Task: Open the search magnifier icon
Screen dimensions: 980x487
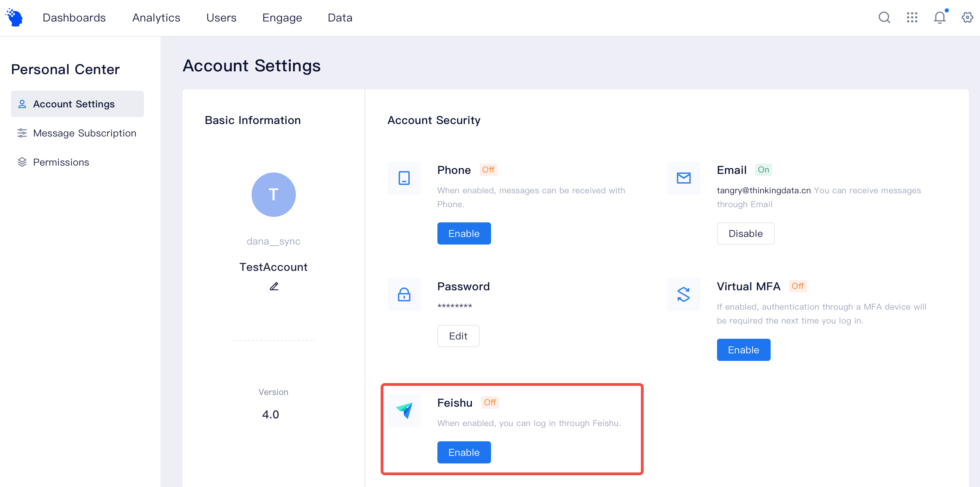Action: (x=884, y=18)
